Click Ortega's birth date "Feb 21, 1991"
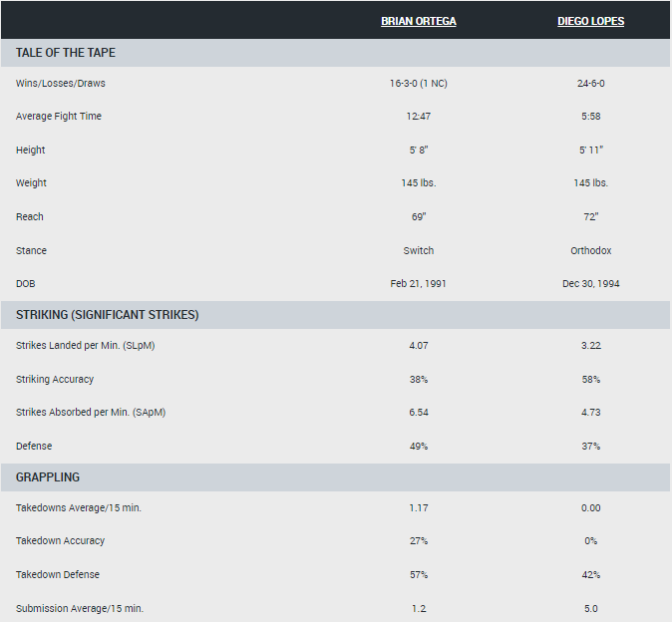The height and width of the screenshot is (622, 672). coord(419,284)
